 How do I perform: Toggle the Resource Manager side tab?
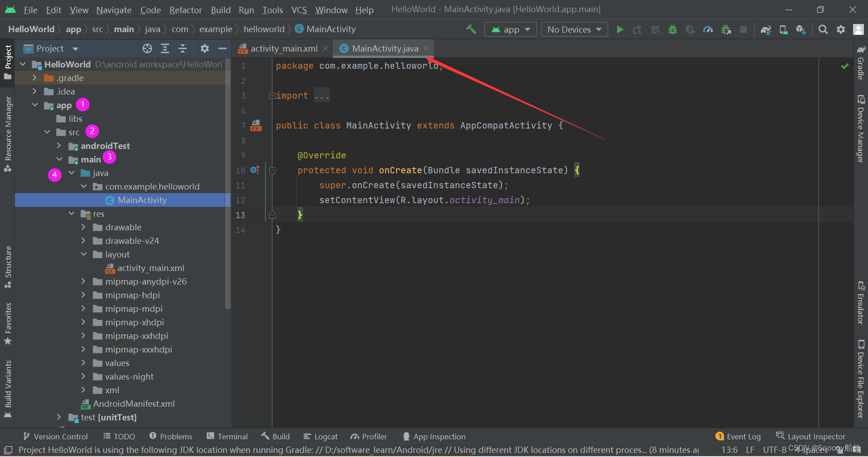click(8, 134)
